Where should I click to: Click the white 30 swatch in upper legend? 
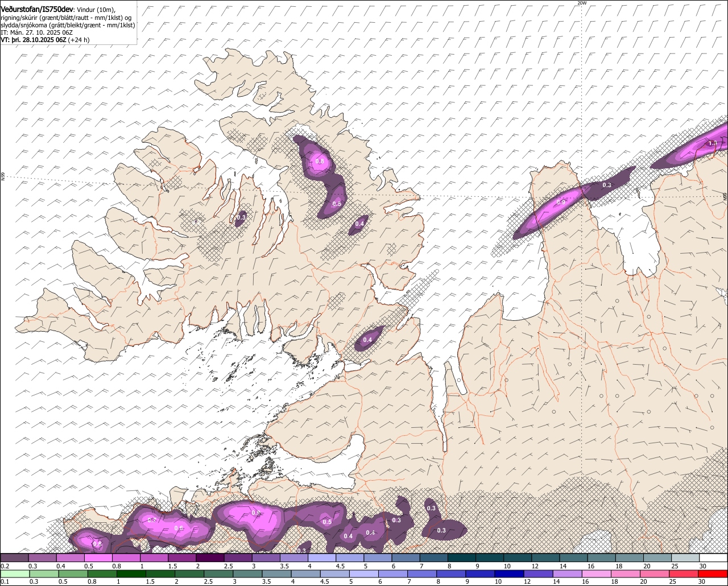713,558
